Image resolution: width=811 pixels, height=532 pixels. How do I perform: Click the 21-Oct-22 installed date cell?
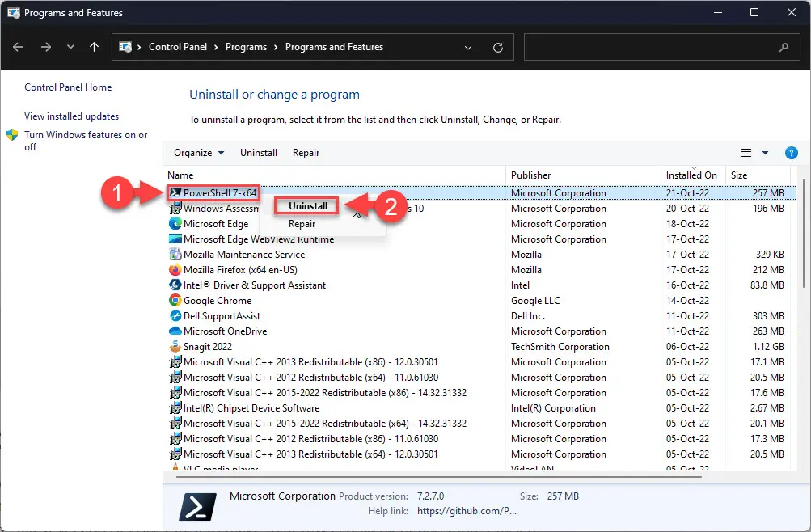pyautogui.click(x=687, y=193)
